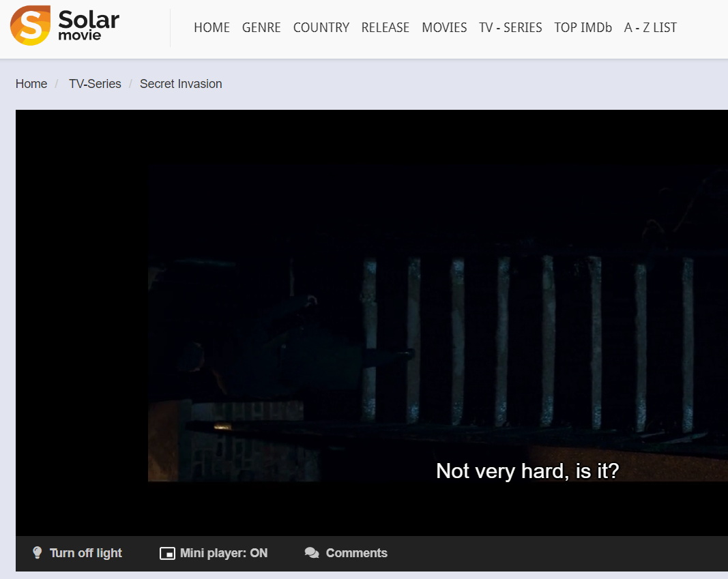Open the COUNTRY dropdown
728x579 pixels.
point(321,28)
